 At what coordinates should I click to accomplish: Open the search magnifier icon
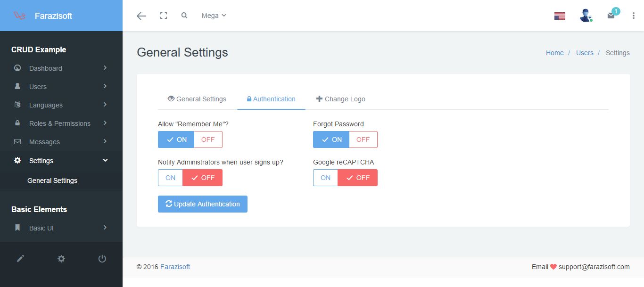(x=184, y=16)
